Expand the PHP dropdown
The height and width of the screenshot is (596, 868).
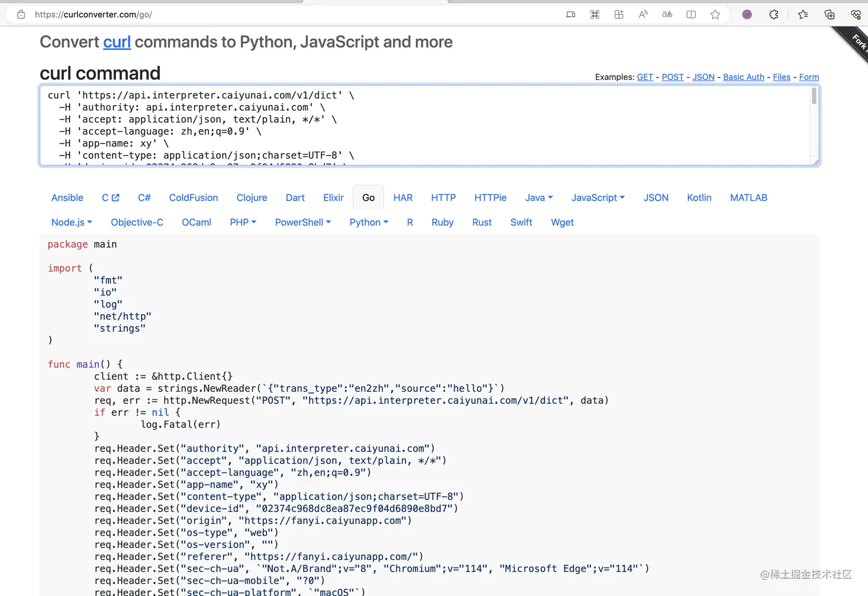242,223
